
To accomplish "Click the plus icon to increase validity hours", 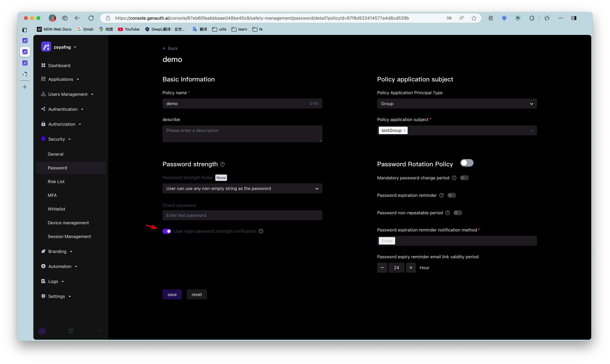I will (x=411, y=268).
